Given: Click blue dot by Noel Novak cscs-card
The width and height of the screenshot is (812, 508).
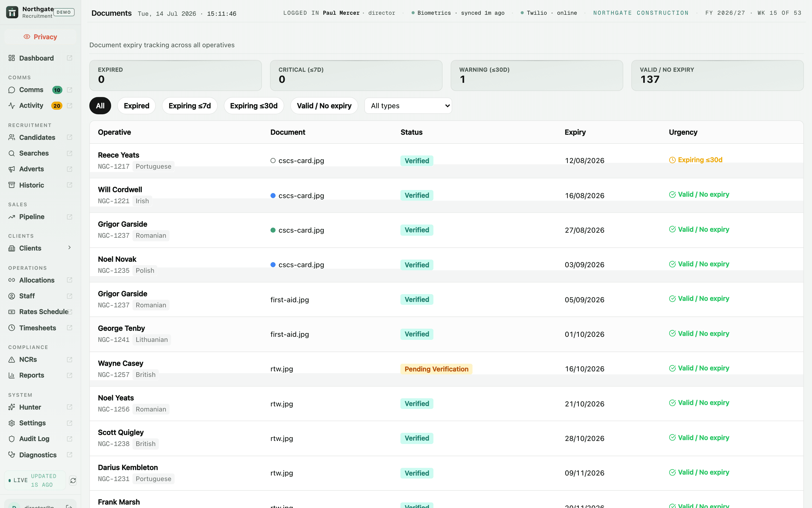Looking at the screenshot, I should (273, 265).
